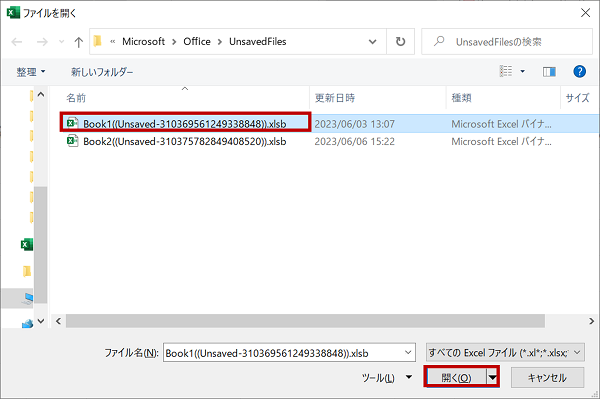Click the Book2 Excel file icon
600x399 pixels.
click(72, 141)
